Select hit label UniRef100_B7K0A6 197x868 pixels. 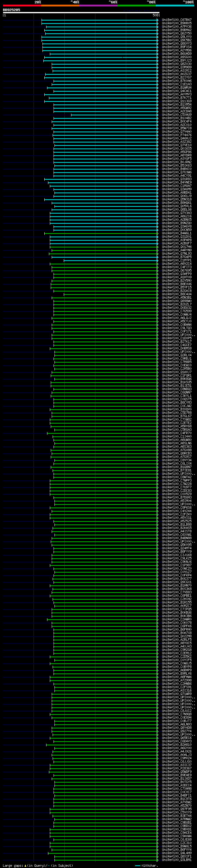point(176,81)
